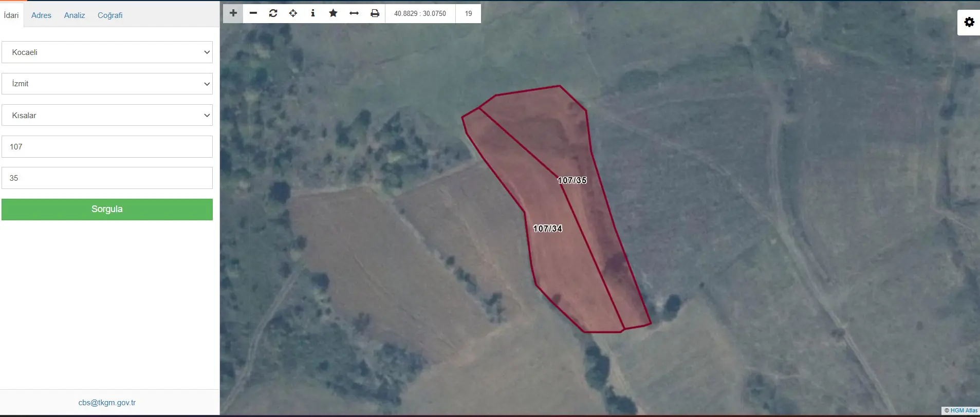Open the Coğrafi tab
This screenshot has height=417, width=980.
(110, 15)
